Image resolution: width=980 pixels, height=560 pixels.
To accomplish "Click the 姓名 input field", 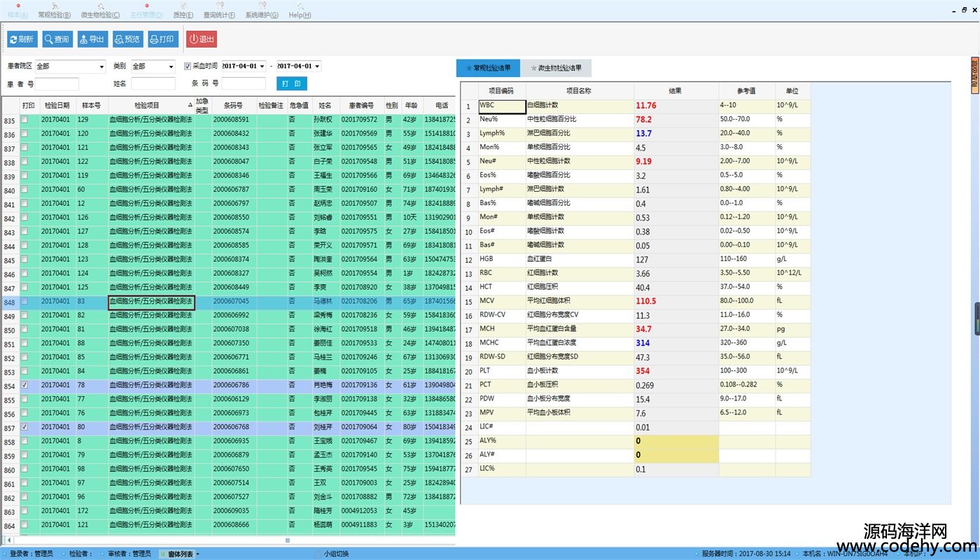I will pos(153,84).
